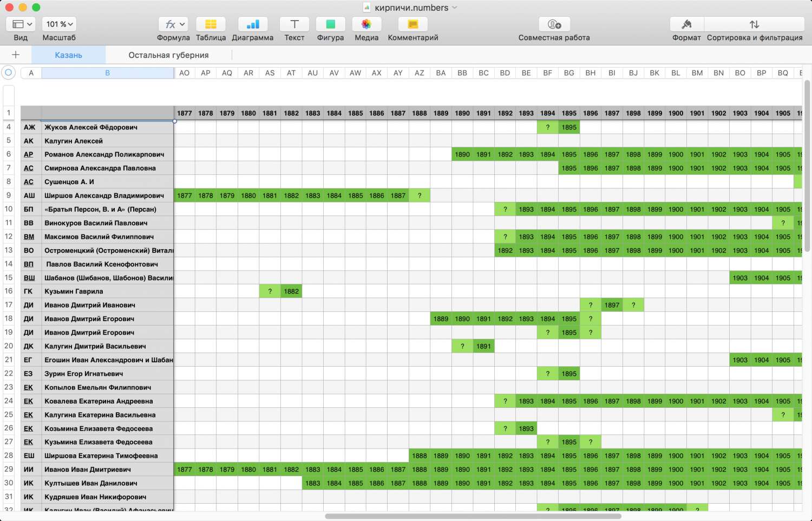Add a text box with Текст icon
812x521 pixels.
(x=294, y=24)
